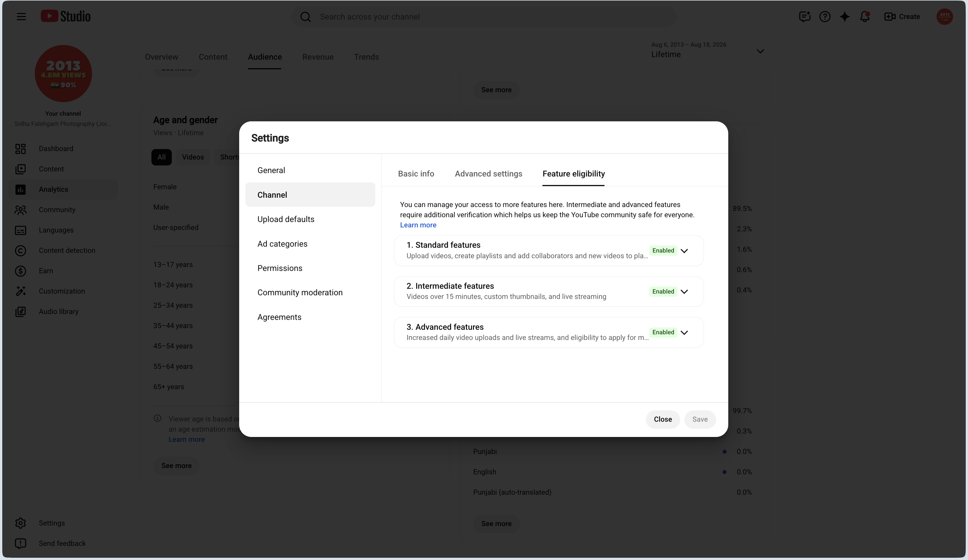The height and width of the screenshot is (560, 968).
Task: Click the channel profile picture in sidebar
Action: [x=63, y=73]
